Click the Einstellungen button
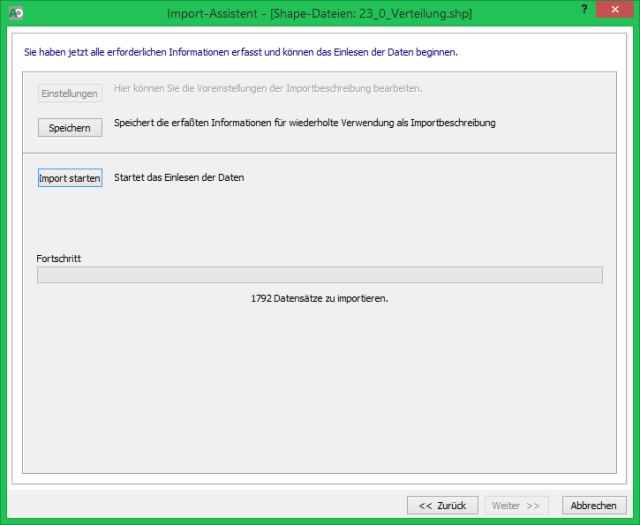The width and height of the screenshot is (640, 525). click(x=70, y=93)
